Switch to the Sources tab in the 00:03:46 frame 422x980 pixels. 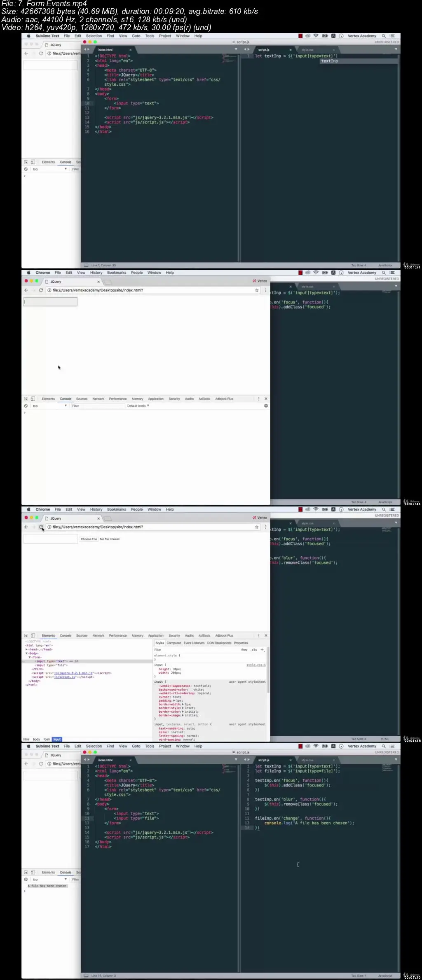click(82, 399)
